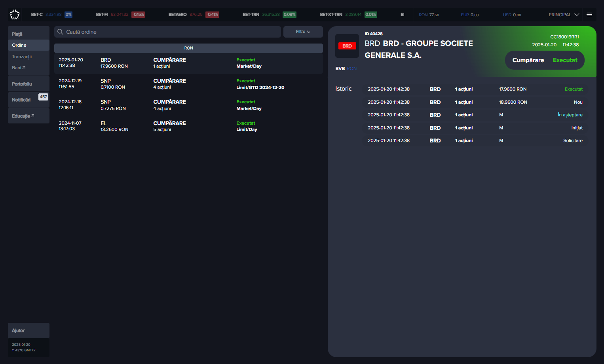The height and width of the screenshot is (364, 604).
Task: Focus the Caută ordine search field
Action: pos(167,32)
